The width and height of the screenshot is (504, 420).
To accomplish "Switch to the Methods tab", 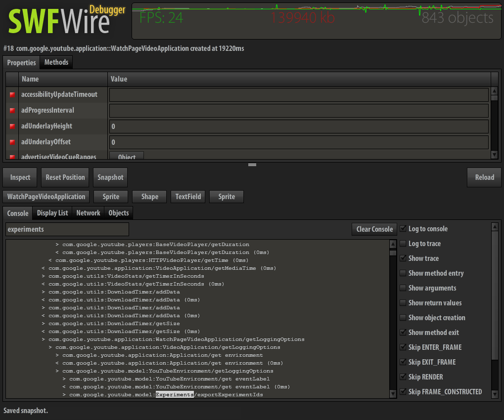I will click(56, 62).
